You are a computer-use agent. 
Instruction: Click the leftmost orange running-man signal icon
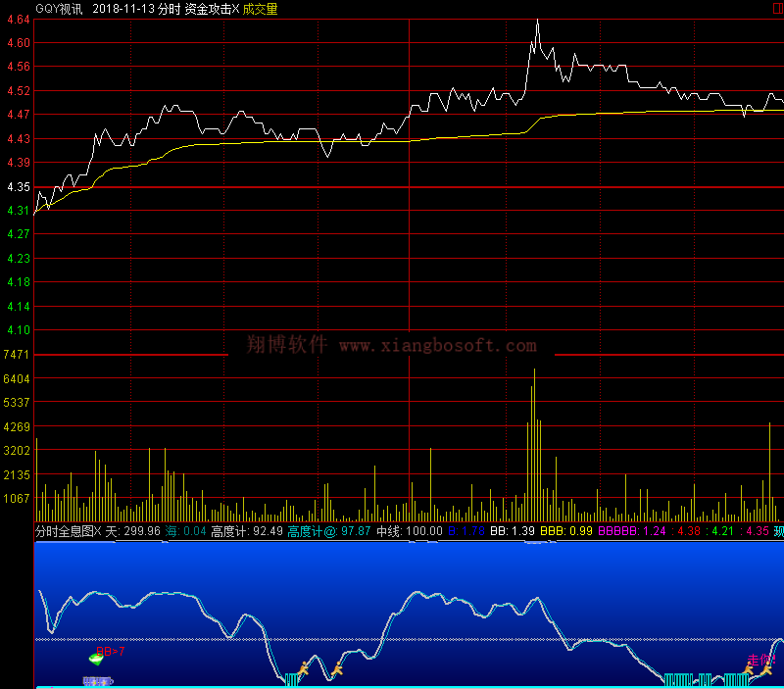[x=304, y=668]
